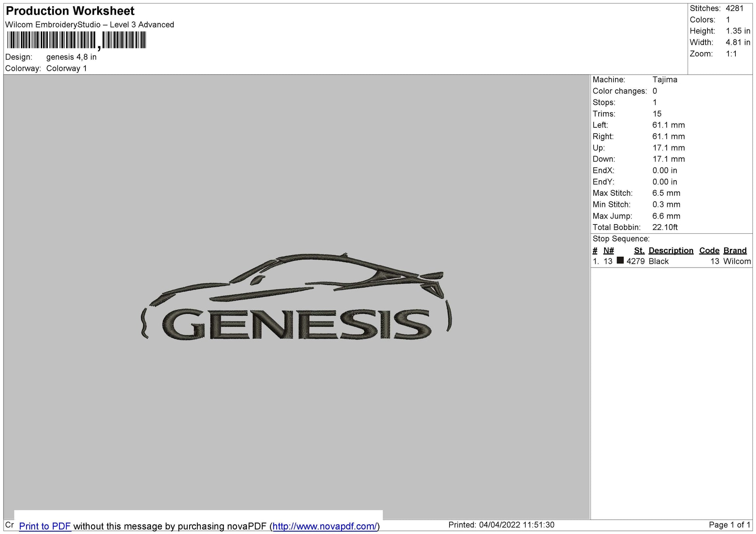Click the Production Worksheet title
This screenshot has height=534, width=756.
pos(69,11)
